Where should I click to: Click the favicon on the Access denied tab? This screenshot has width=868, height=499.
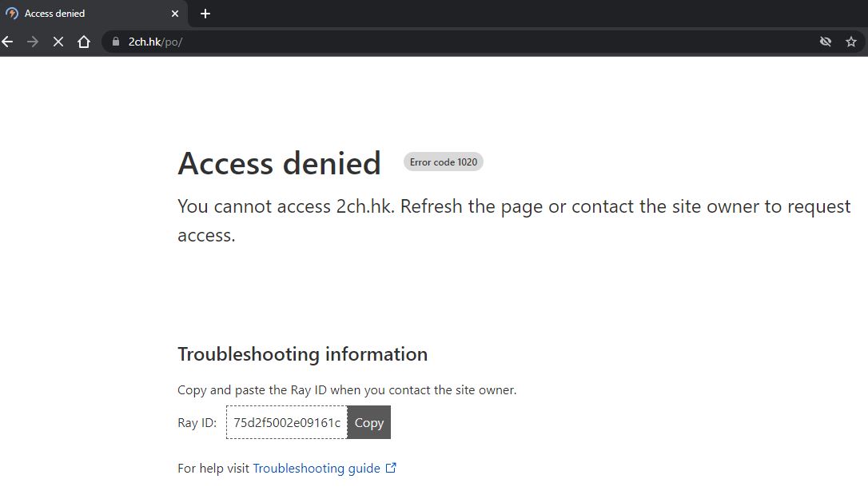12,14
